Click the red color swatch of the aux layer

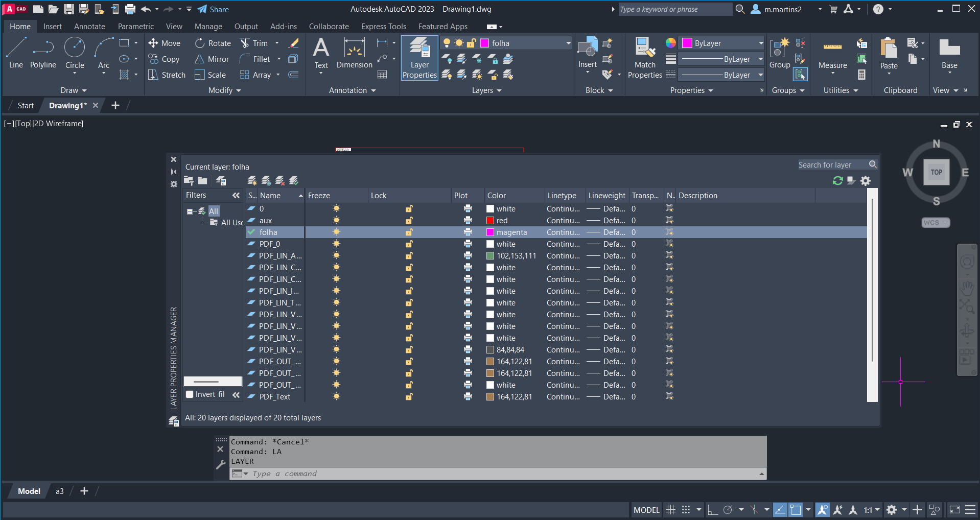click(x=490, y=221)
